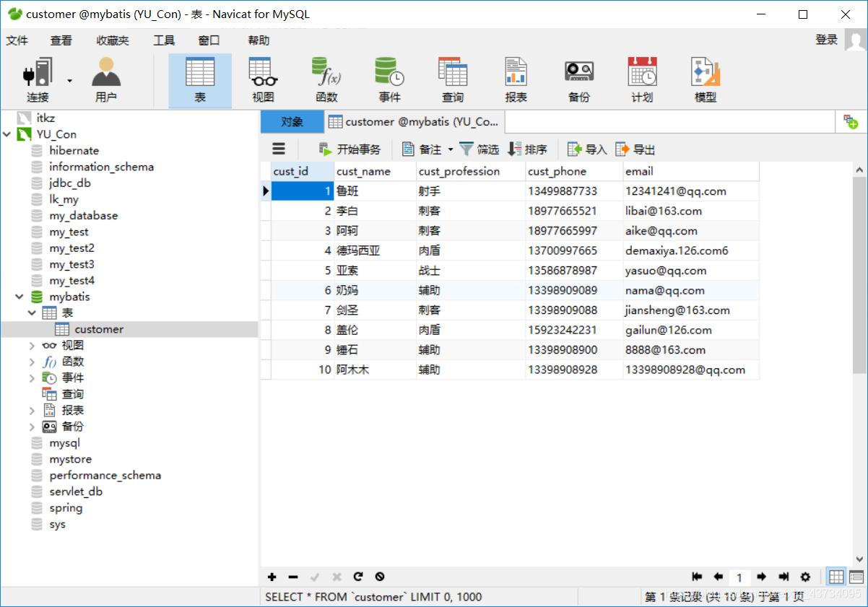The height and width of the screenshot is (607, 868).
Task: Open the 用户 user manager
Action: (106, 80)
